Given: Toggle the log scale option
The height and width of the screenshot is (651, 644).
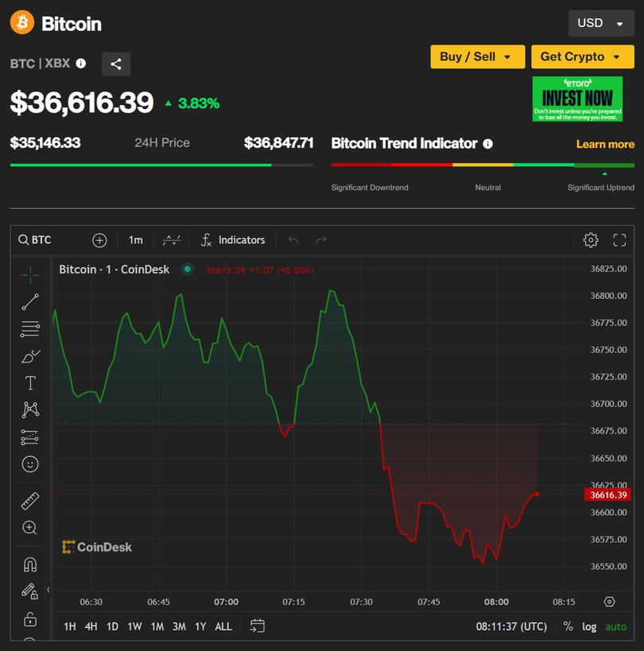Looking at the screenshot, I should (x=589, y=626).
